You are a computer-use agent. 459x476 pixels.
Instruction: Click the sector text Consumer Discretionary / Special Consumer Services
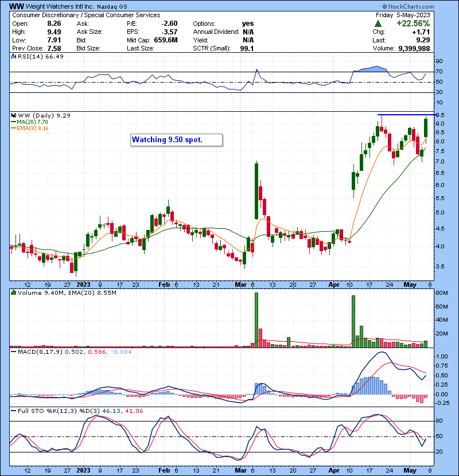click(x=86, y=15)
